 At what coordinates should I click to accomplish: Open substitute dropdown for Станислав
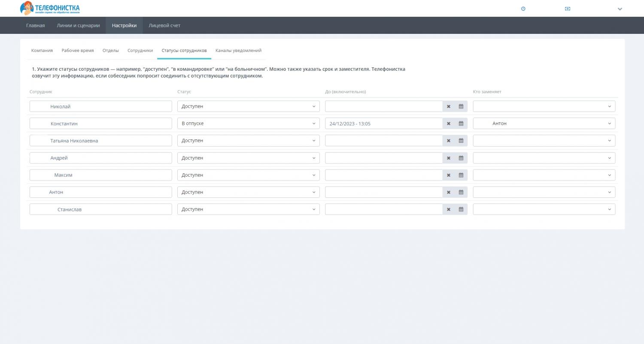[544, 209]
